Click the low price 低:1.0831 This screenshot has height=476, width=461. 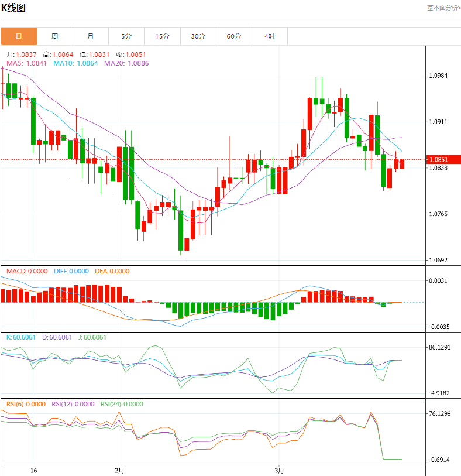[94, 54]
